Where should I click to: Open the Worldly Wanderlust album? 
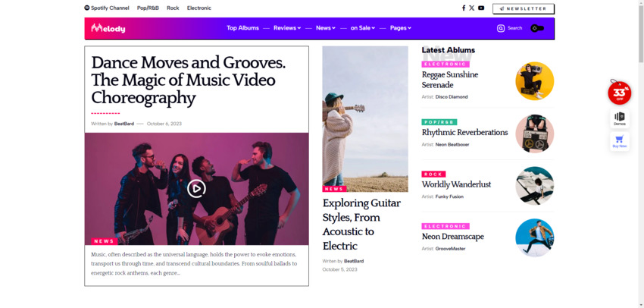pos(456,184)
